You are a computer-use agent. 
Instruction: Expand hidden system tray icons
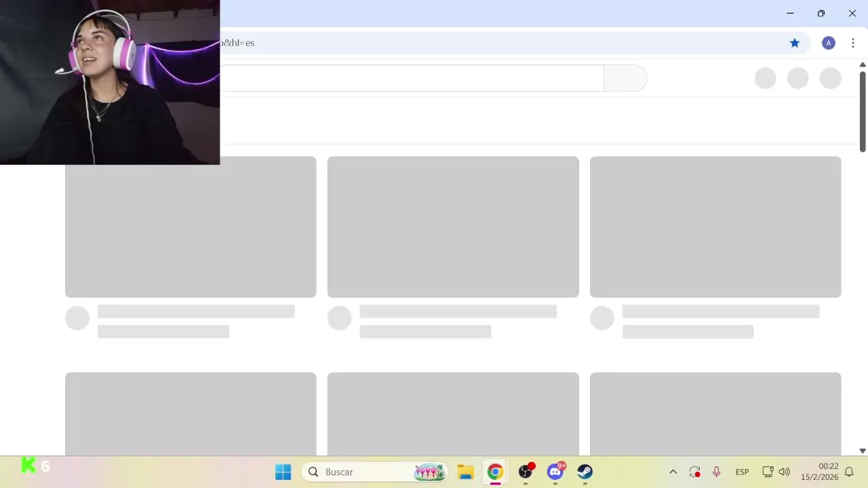(673, 472)
